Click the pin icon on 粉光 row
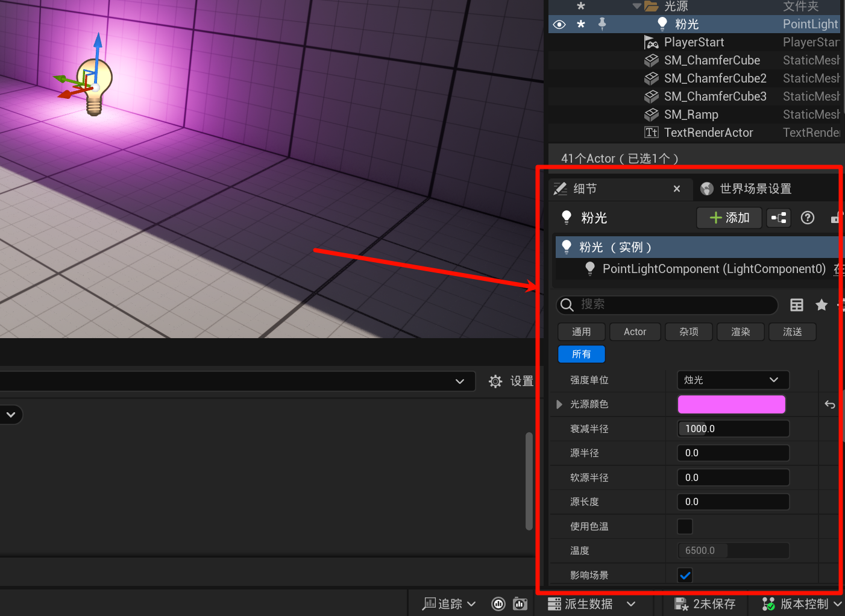This screenshot has width=845, height=616. [x=602, y=24]
